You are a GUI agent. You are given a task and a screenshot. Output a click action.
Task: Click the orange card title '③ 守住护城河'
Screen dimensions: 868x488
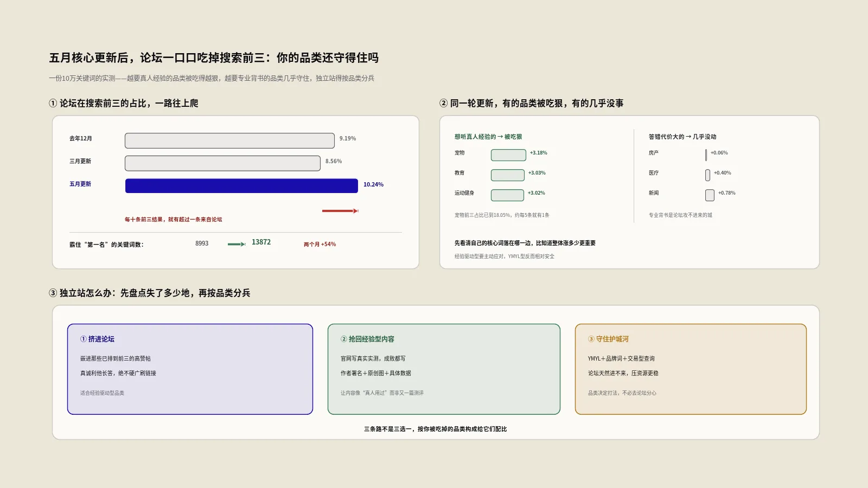[609, 339]
